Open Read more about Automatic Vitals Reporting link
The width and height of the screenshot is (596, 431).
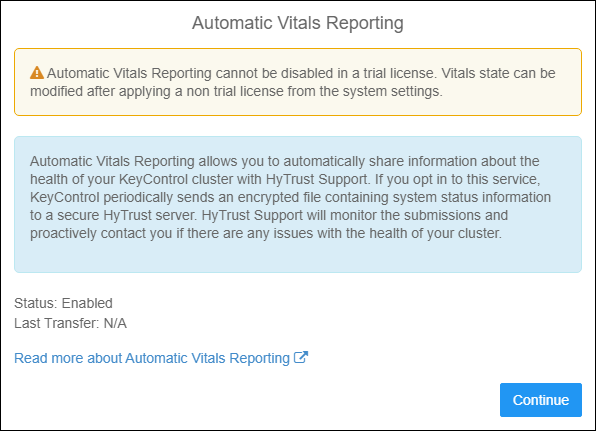click(161, 358)
